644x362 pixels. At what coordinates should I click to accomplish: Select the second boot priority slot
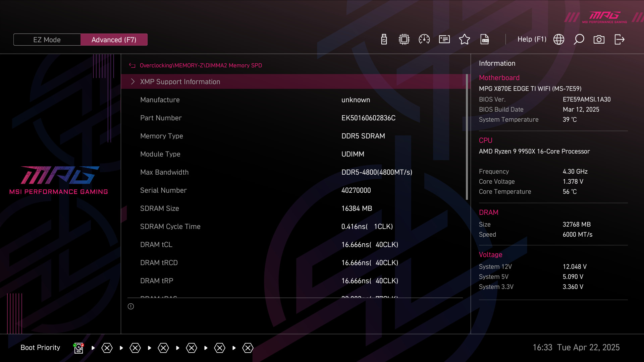coord(107,348)
